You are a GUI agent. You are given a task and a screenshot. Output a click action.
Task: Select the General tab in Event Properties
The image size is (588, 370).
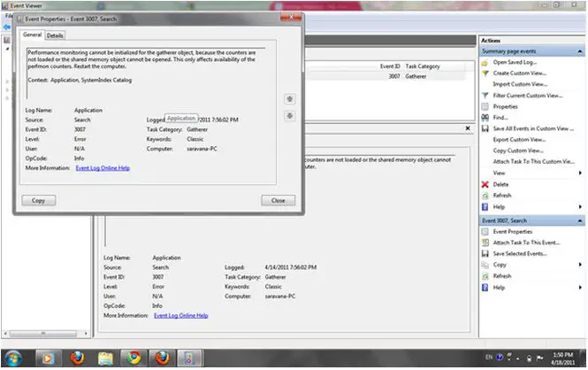[x=33, y=35]
